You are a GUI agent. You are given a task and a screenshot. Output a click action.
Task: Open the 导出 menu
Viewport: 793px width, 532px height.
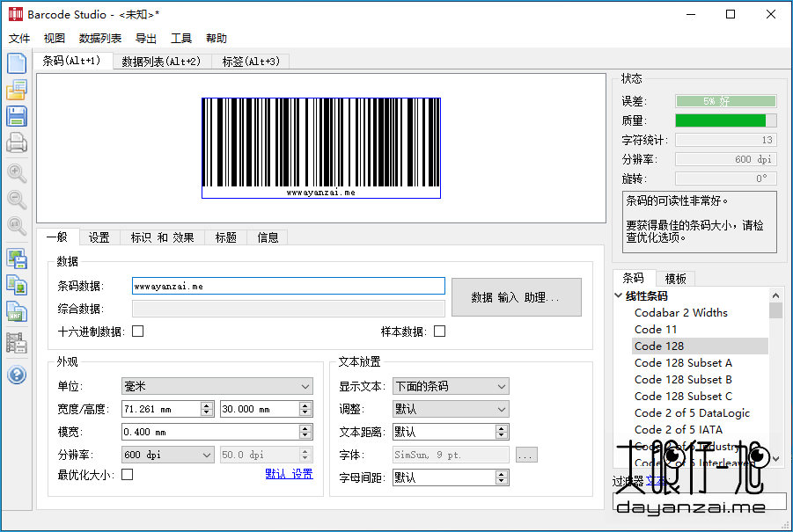(146, 39)
